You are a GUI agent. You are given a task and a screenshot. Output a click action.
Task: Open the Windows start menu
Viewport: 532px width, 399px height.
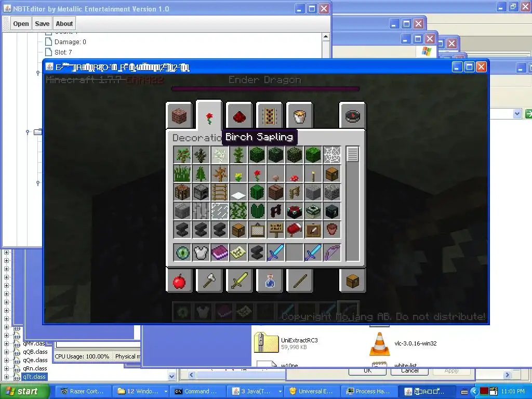pyautogui.click(x=24, y=391)
